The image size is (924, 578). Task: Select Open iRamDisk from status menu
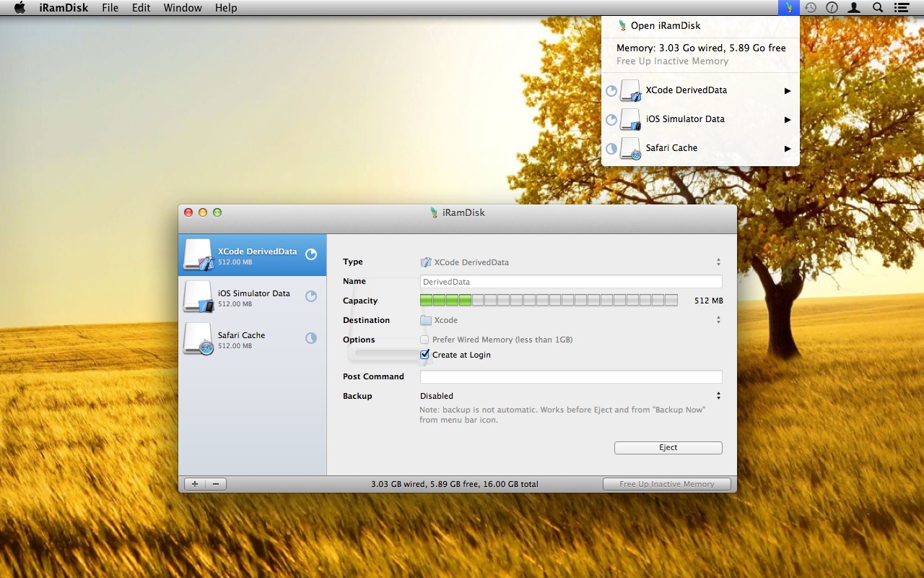(665, 26)
